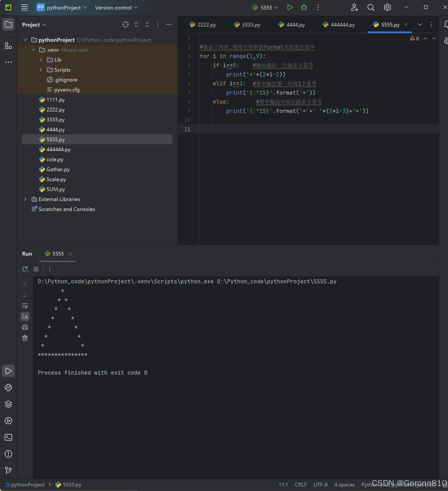Switch to the 444444.py editor tab
This screenshot has width=448, height=491.
339,25
